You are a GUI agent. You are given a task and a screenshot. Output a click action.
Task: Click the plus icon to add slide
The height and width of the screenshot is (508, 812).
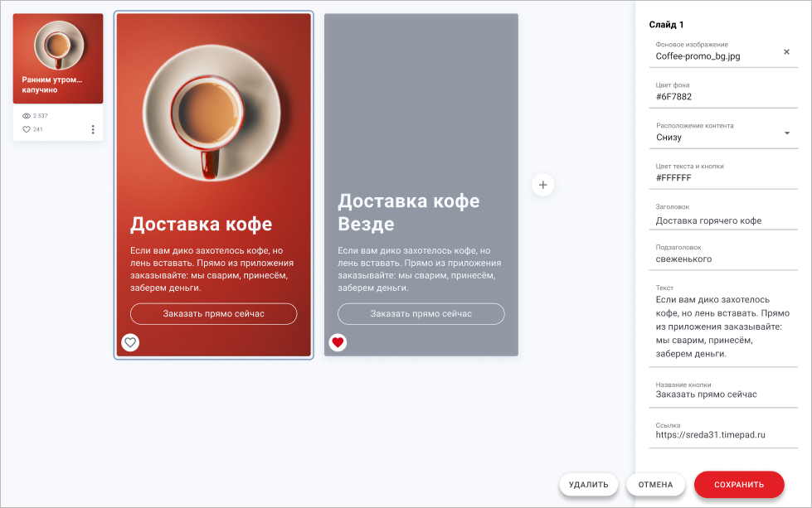[542, 185]
